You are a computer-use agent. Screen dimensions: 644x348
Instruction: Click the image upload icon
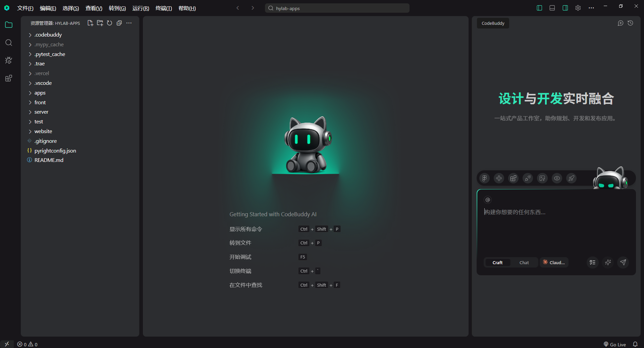(x=542, y=178)
